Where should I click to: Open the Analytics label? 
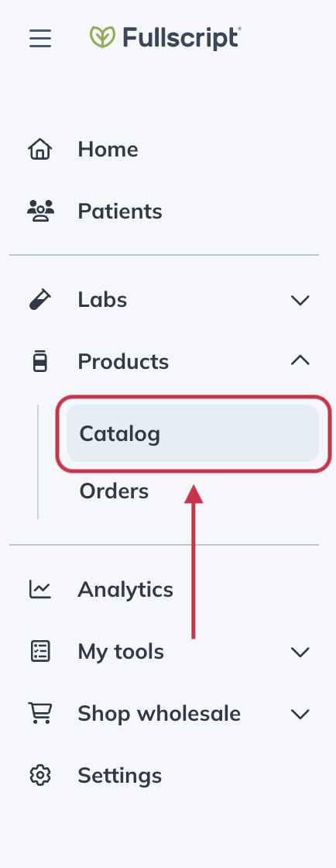pos(125,590)
